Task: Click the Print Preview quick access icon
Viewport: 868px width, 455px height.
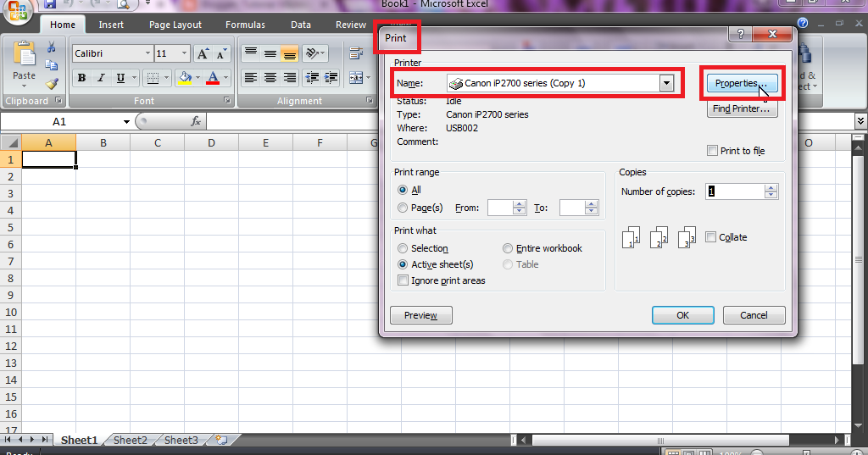Action: coord(124,4)
